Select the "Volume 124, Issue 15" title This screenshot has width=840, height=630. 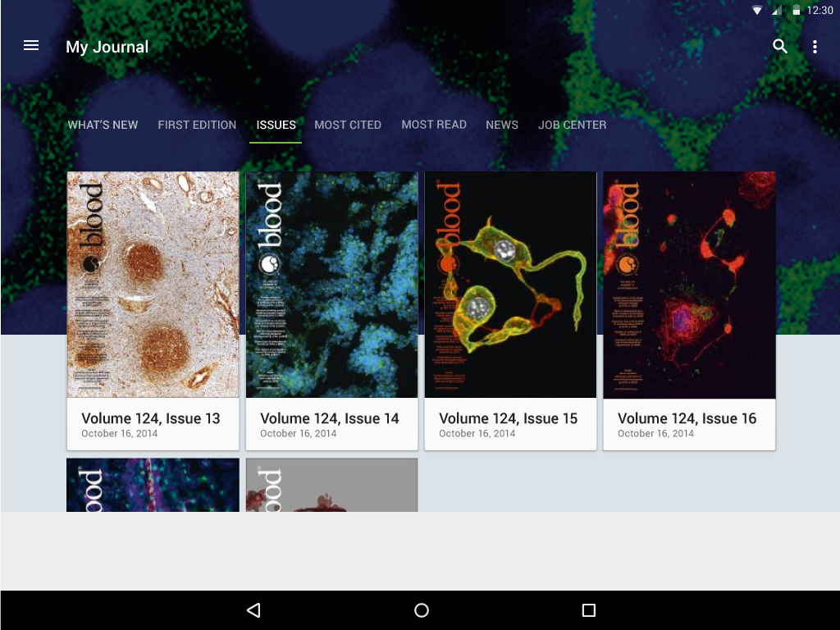click(x=509, y=418)
